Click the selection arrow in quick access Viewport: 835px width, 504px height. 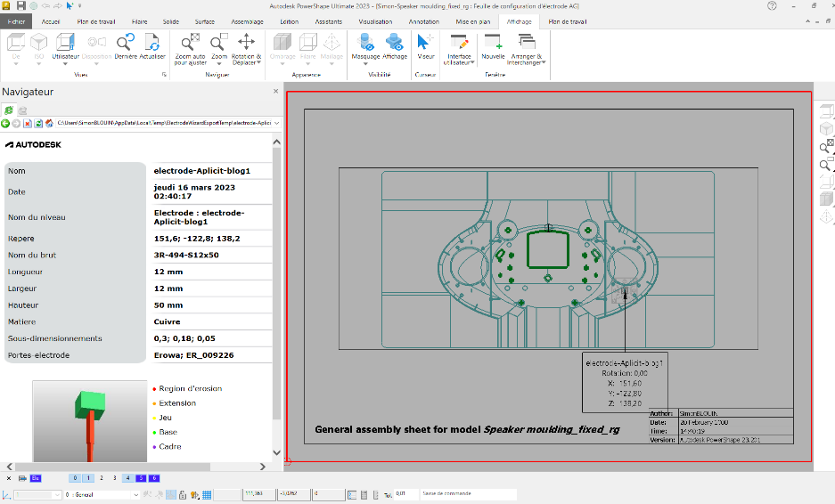[x=70, y=6]
